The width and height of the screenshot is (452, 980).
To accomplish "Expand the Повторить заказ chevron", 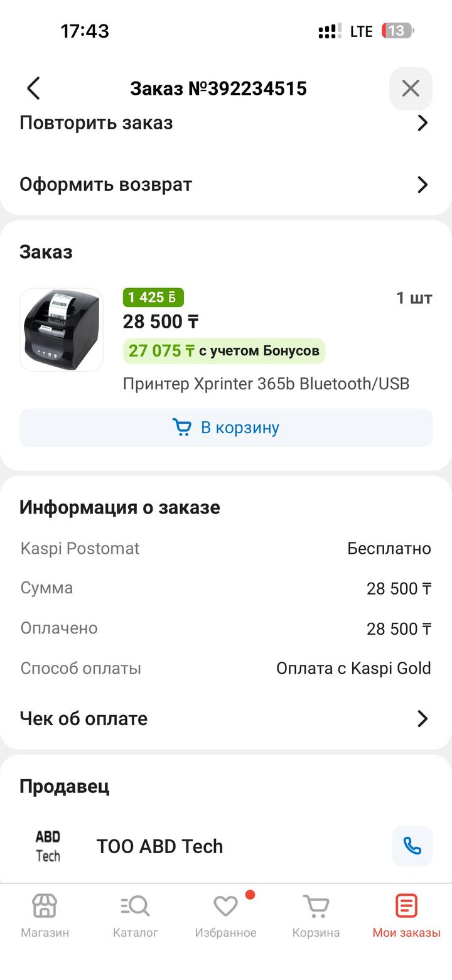I will 422,123.
